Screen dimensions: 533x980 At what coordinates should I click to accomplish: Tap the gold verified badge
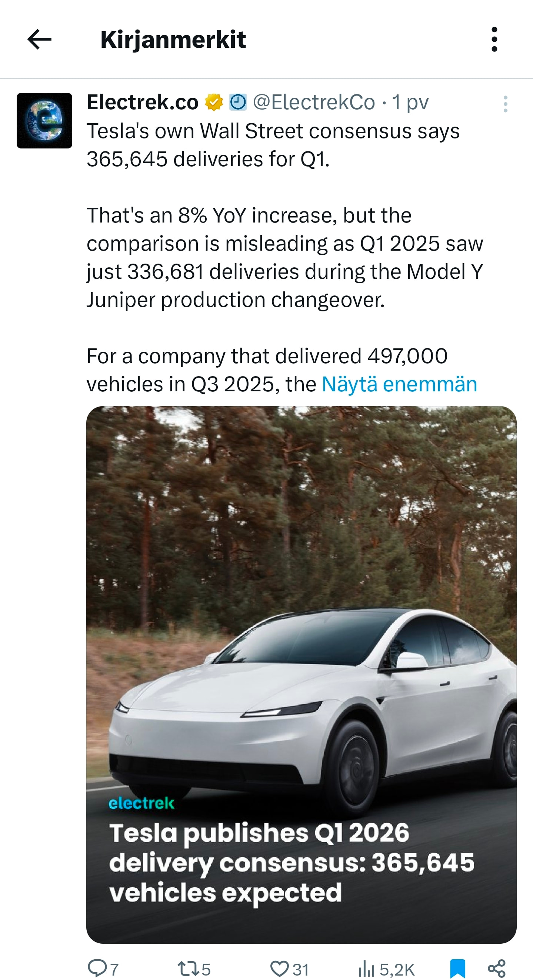pyautogui.click(x=214, y=102)
